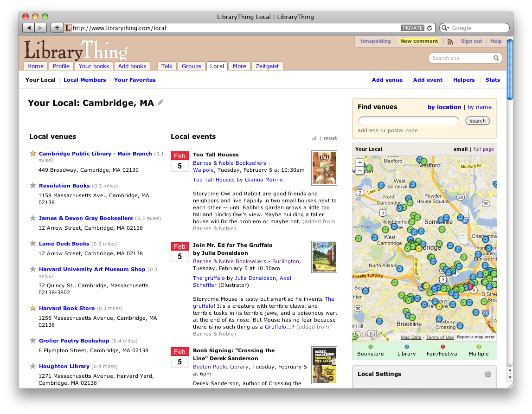Viewport: 532px width, 414px height.
Task: Click the reload page icon
Action: pos(429,28)
